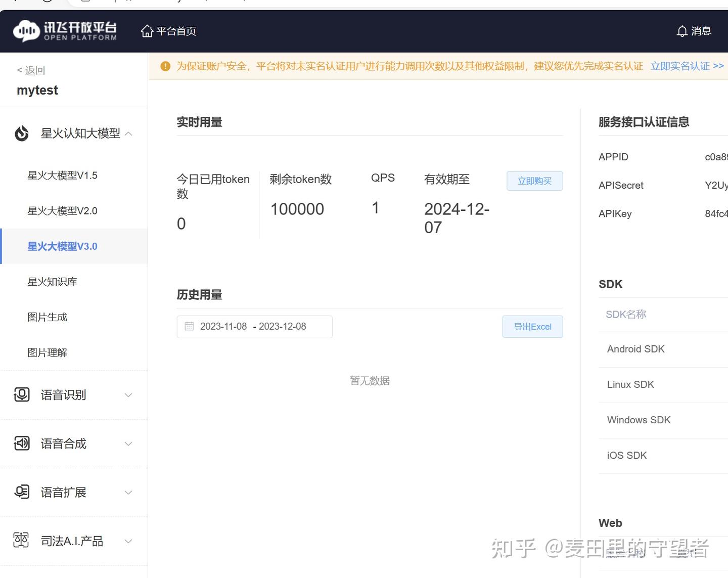Image resolution: width=728 pixels, height=578 pixels.
Task: Click the 语音扩展 sidebar icon
Action: (21, 492)
